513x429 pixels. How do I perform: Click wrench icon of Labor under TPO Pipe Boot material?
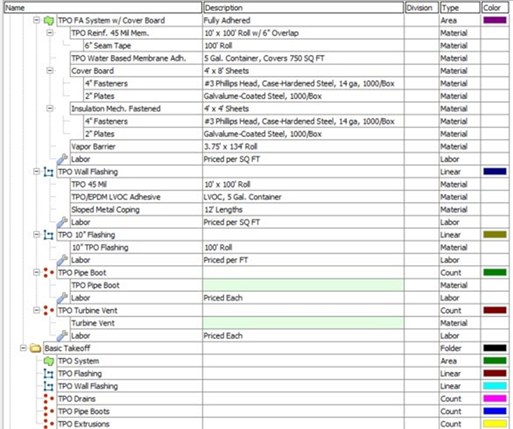[x=62, y=298]
